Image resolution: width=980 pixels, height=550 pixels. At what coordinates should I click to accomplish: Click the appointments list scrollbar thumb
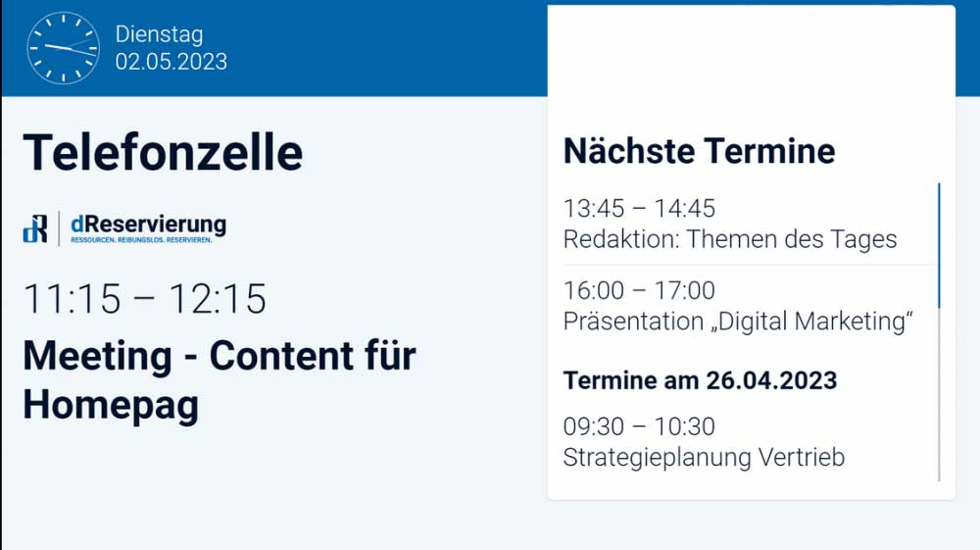(x=939, y=245)
